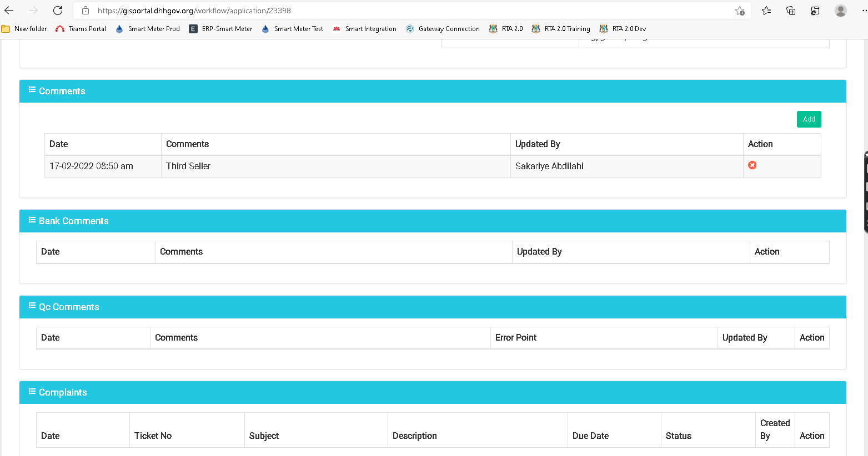
Task: Open Smart Integration bookmark
Action: tap(364, 29)
